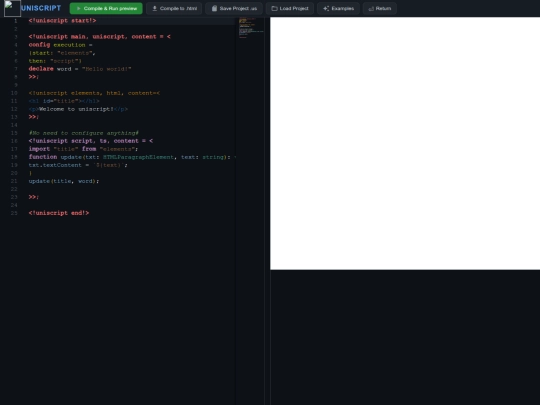
Task: Click the 'then: "script"' line
Action: (x=55, y=61)
